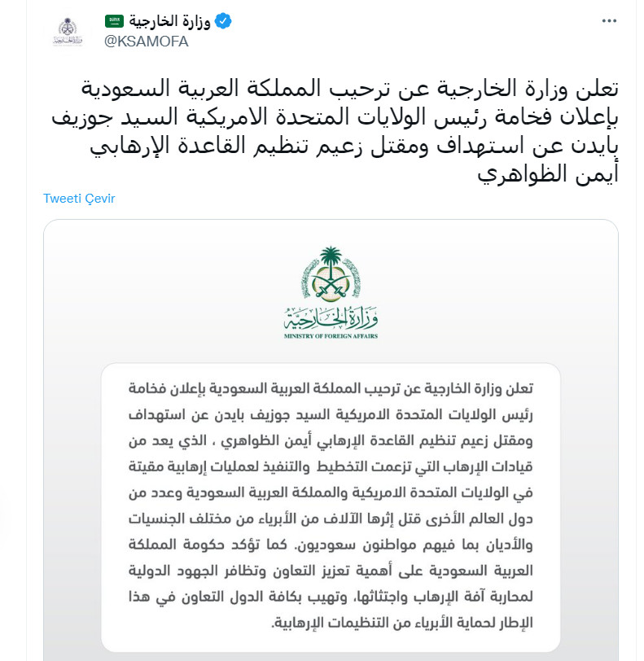Viewport: 644px width, 661px height.
Task: Click the Tweeti Çevir translate link
Action: pos(79,199)
